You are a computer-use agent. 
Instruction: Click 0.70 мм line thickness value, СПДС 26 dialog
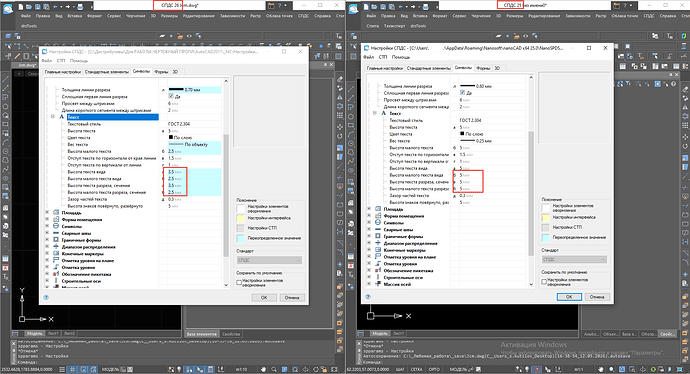tap(194, 89)
